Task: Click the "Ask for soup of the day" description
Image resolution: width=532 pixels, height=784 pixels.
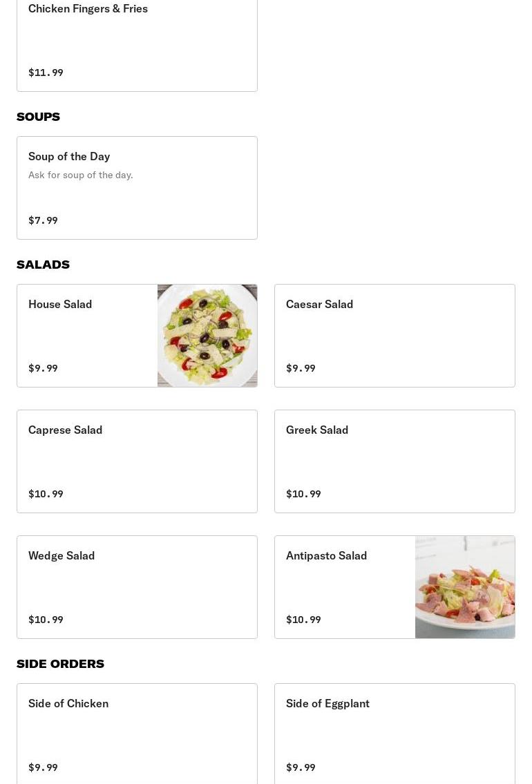Action: pos(80,175)
